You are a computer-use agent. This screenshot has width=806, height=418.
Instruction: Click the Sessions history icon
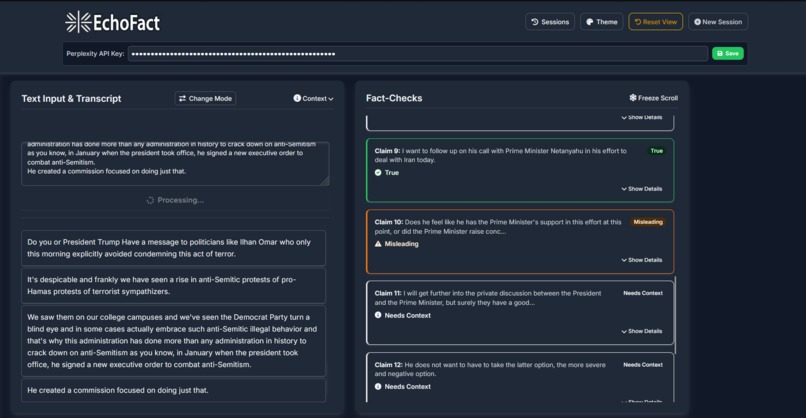click(x=535, y=22)
